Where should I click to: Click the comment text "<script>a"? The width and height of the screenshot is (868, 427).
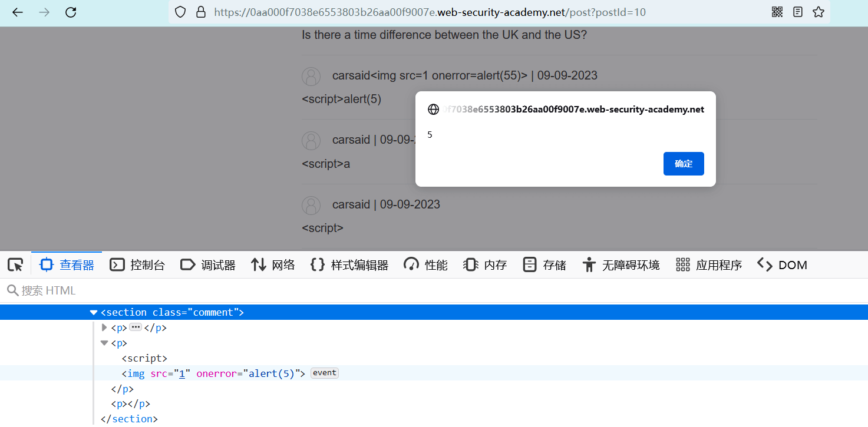pos(326,164)
